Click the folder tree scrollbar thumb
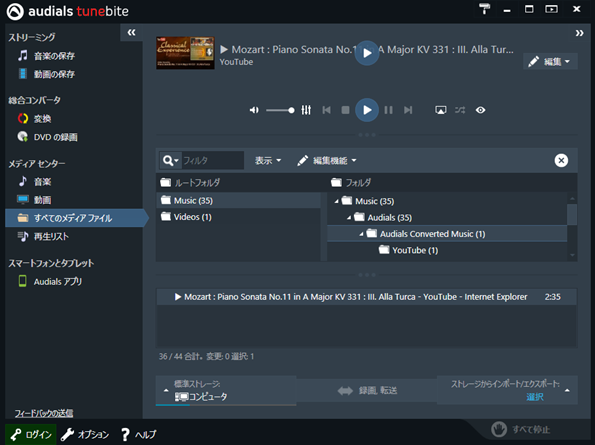 572,215
